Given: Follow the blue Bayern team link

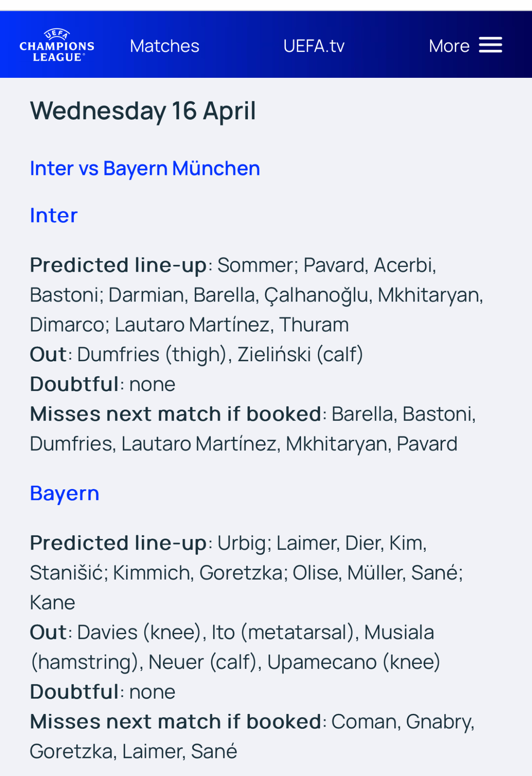Looking at the screenshot, I should 65,494.
